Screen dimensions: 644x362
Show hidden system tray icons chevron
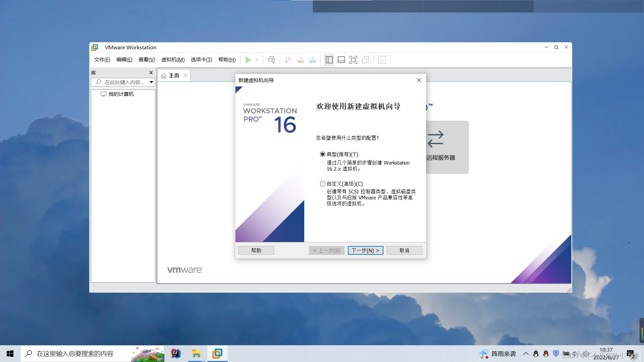pyautogui.click(x=526, y=354)
